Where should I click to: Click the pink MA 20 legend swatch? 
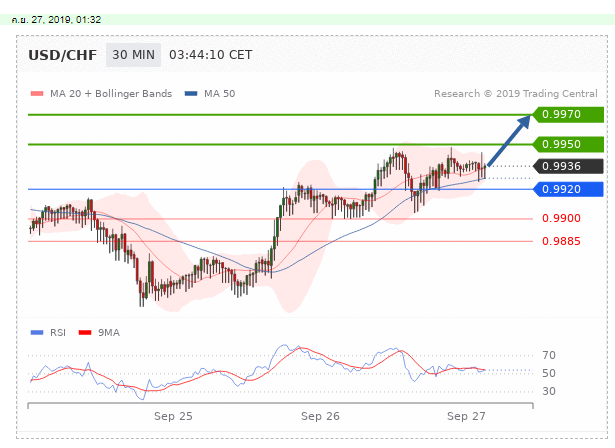pyautogui.click(x=37, y=94)
